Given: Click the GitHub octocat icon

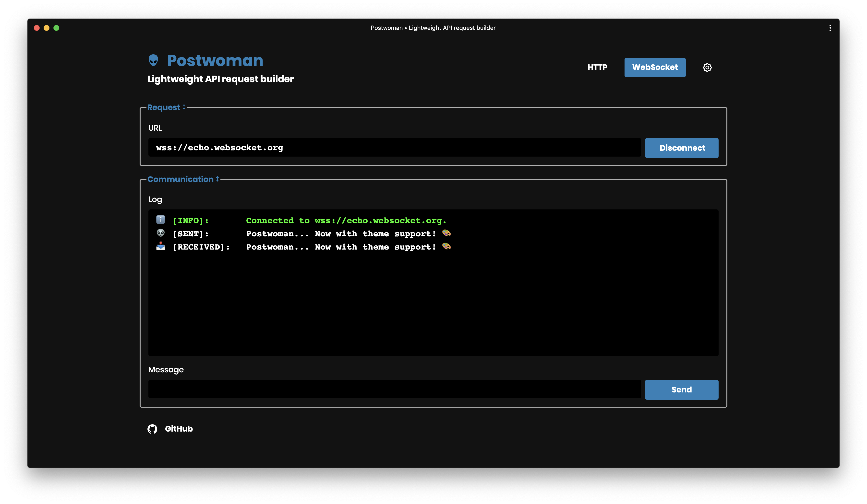Looking at the screenshot, I should [x=152, y=429].
